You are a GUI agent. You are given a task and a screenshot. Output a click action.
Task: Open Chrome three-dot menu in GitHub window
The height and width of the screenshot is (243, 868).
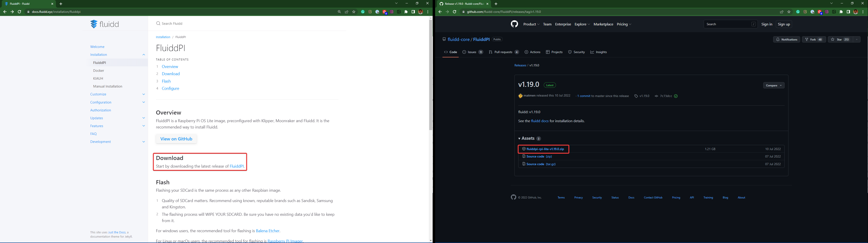(863, 12)
